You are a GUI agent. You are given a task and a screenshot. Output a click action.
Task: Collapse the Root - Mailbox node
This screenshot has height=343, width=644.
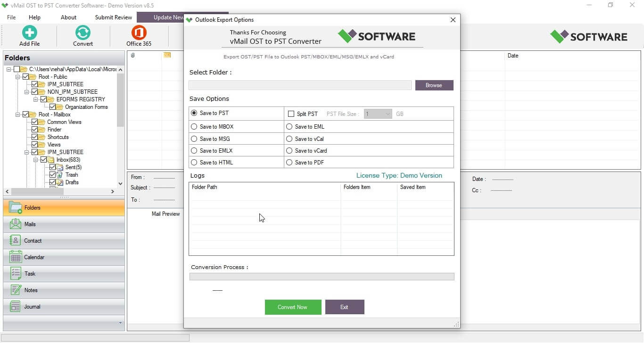coord(18,114)
